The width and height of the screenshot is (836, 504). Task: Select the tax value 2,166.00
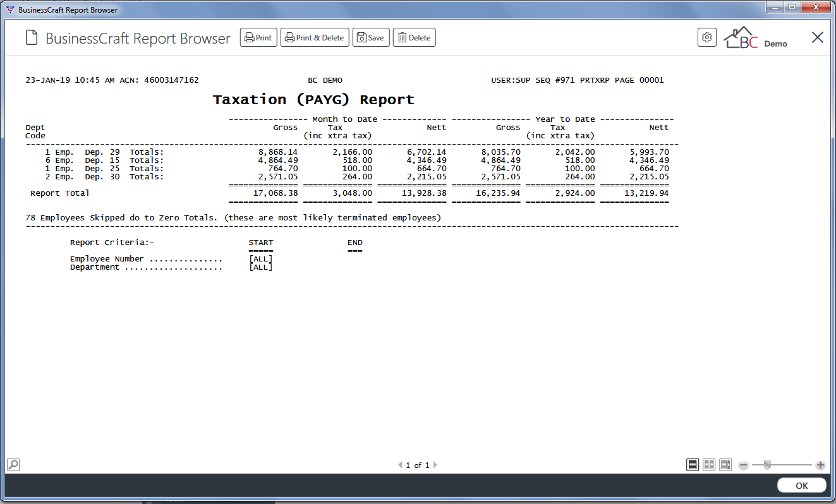(x=353, y=152)
